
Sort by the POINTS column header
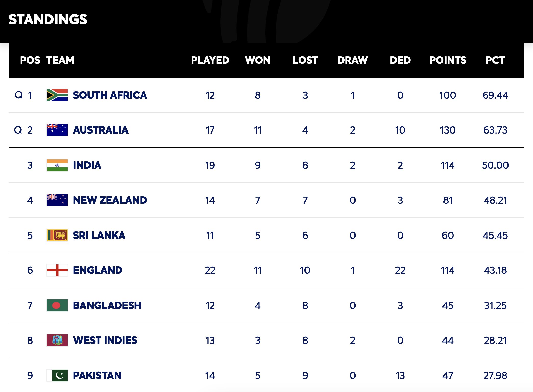(448, 60)
